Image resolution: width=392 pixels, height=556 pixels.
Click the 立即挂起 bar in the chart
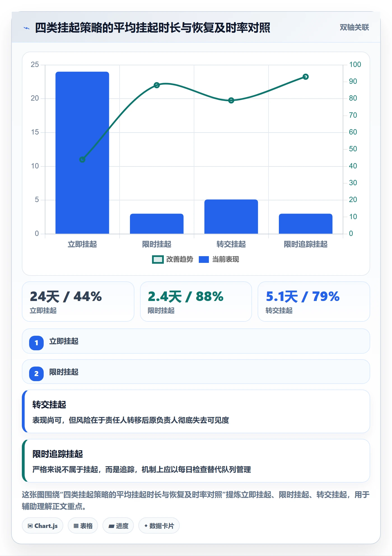82,153
